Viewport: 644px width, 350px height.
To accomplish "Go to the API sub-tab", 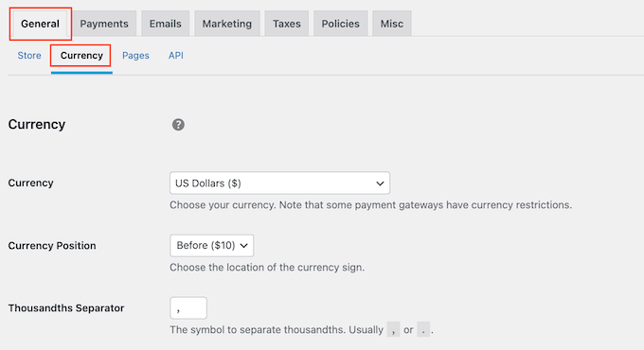I will pos(176,56).
